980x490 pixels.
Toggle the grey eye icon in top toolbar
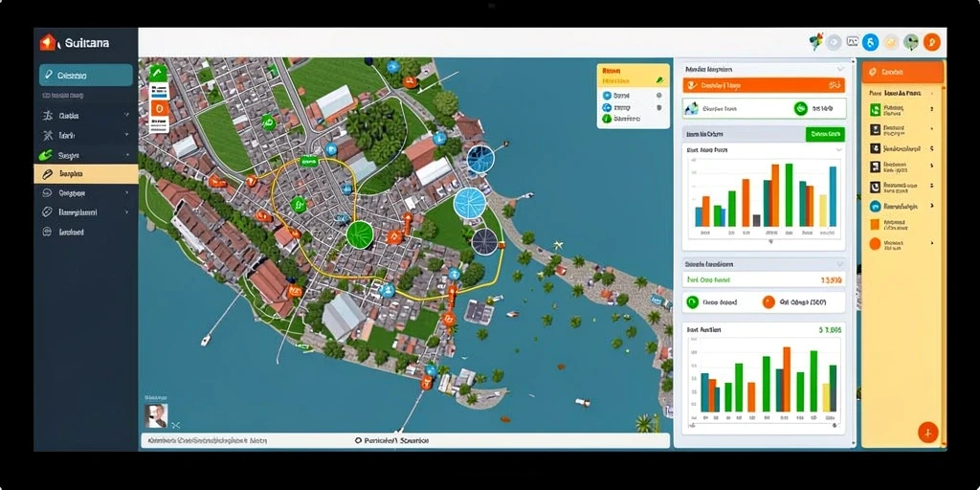pyautogui.click(x=834, y=42)
